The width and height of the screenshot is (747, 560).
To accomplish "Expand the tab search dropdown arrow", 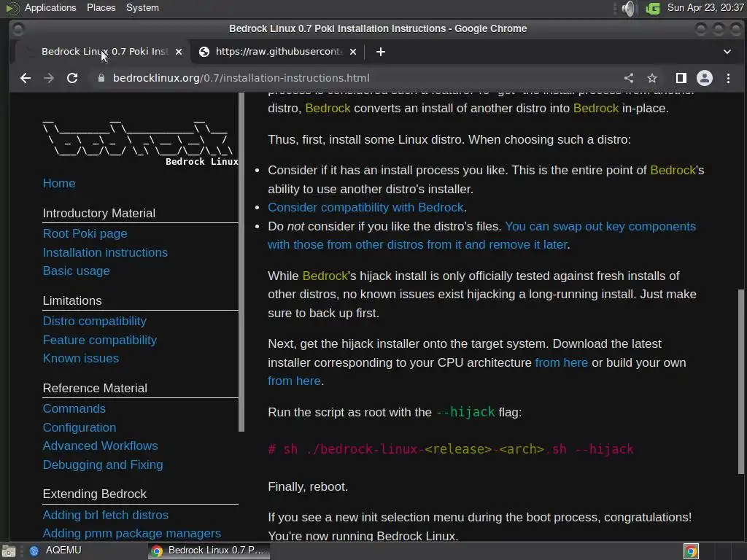I will (x=727, y=52).
